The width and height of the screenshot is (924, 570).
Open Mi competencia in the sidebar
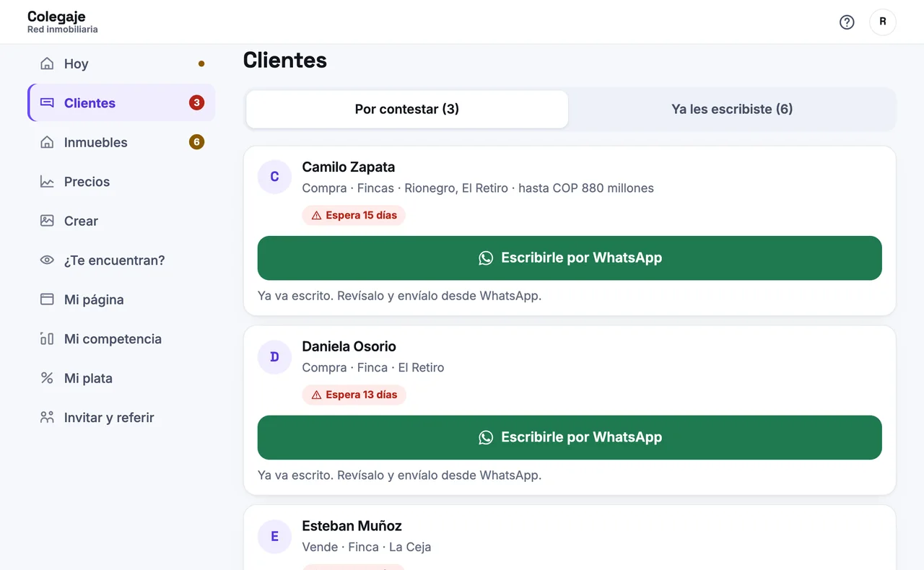(x=121, y=339)
